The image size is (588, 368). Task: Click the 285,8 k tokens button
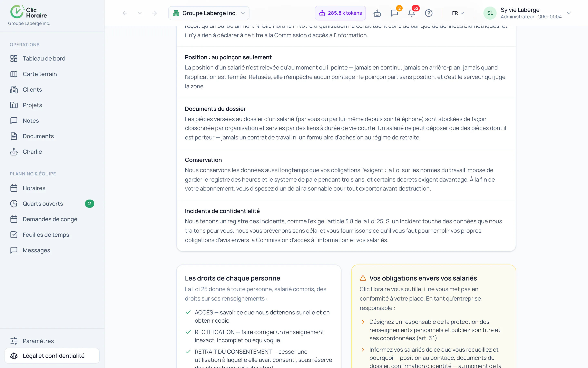click(340, 13)
